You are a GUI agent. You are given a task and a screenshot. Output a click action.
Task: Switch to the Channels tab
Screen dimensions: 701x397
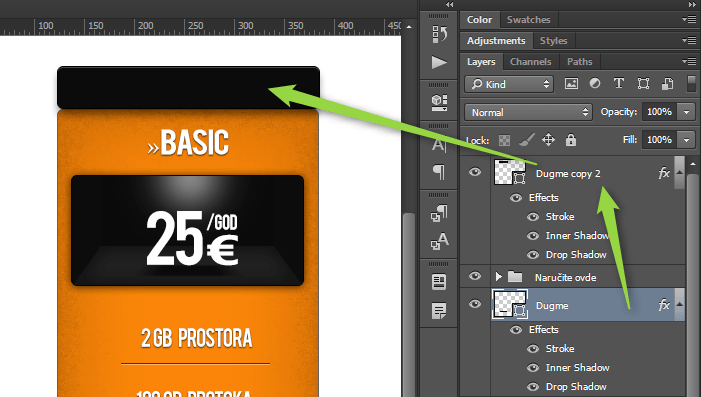(x=531, y=62)
